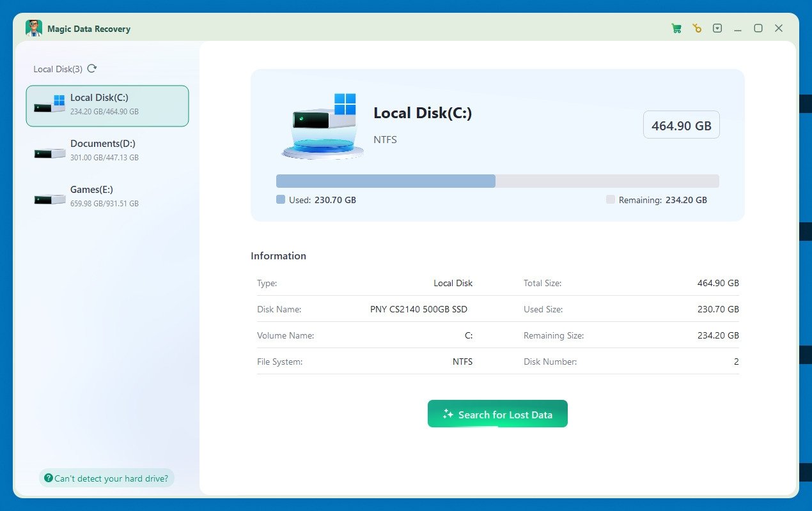Click the disk usage progress bar

tap(497, 181)
